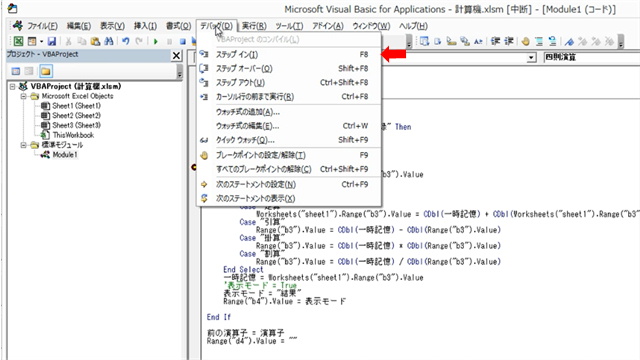Open the ヘルプ(H) menu
The width and height of the screenshot is (640, 360).
pyautogui.click(x=413, y=26)
